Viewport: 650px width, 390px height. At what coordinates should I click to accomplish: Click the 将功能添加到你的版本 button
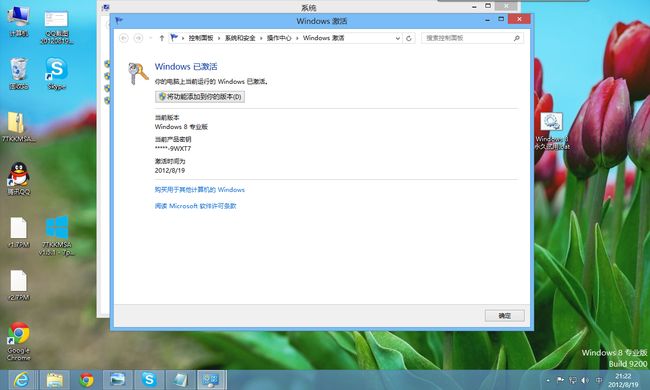(200, 97)
